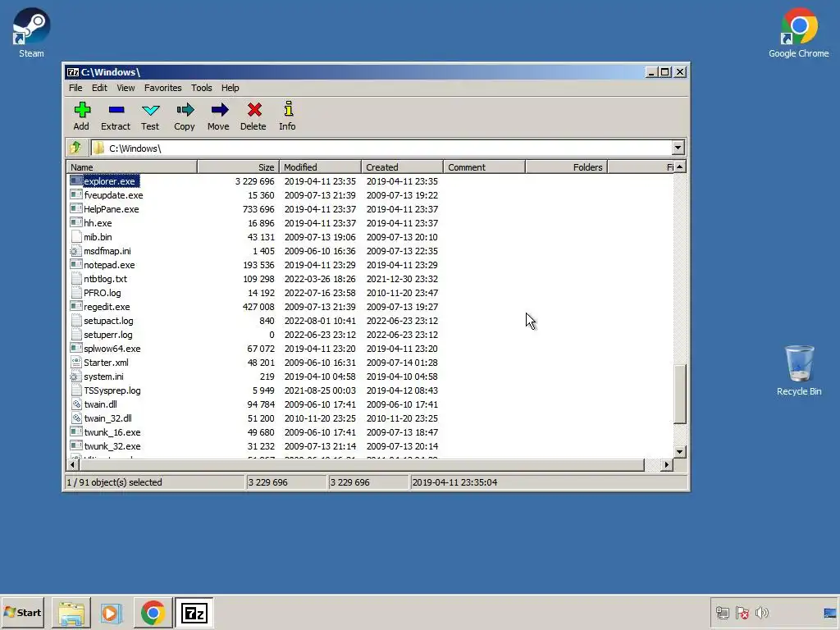Select the twain_32.dll file
Image resolution: width=840 pixels, height=630 pixels.
click(x=107, y=418)
